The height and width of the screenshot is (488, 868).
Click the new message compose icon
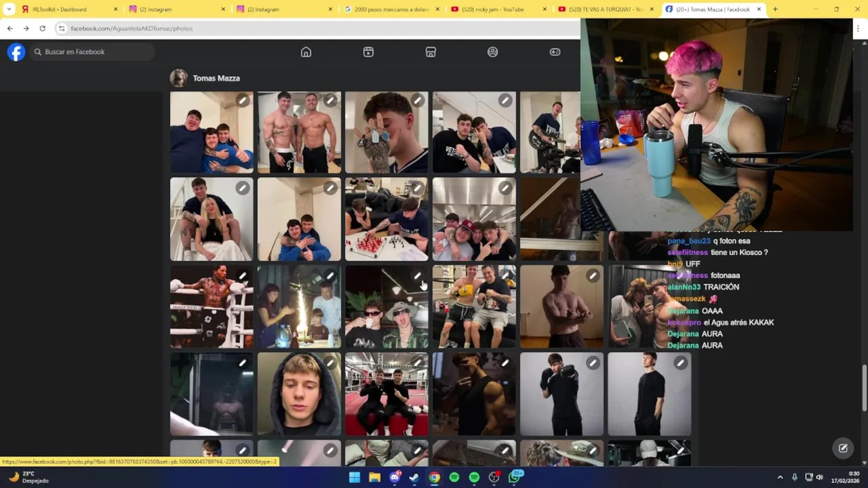843,448
